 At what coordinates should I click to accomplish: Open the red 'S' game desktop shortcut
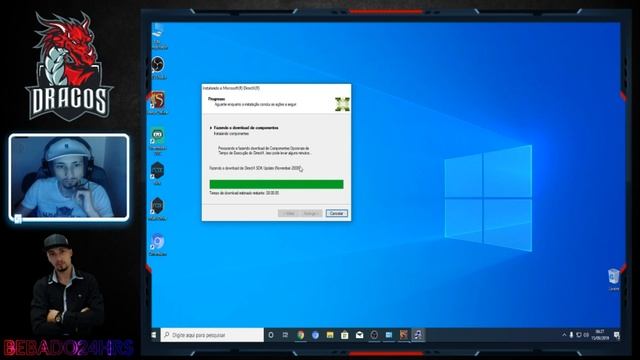coord(158,103)
